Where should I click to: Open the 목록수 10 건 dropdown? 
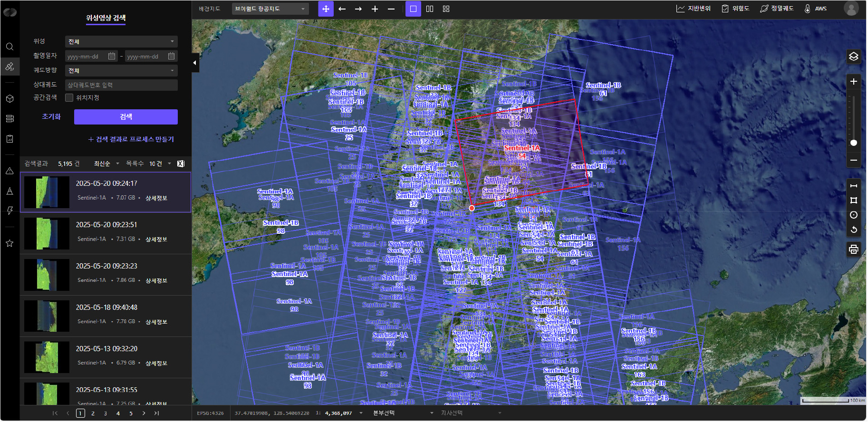160,163
